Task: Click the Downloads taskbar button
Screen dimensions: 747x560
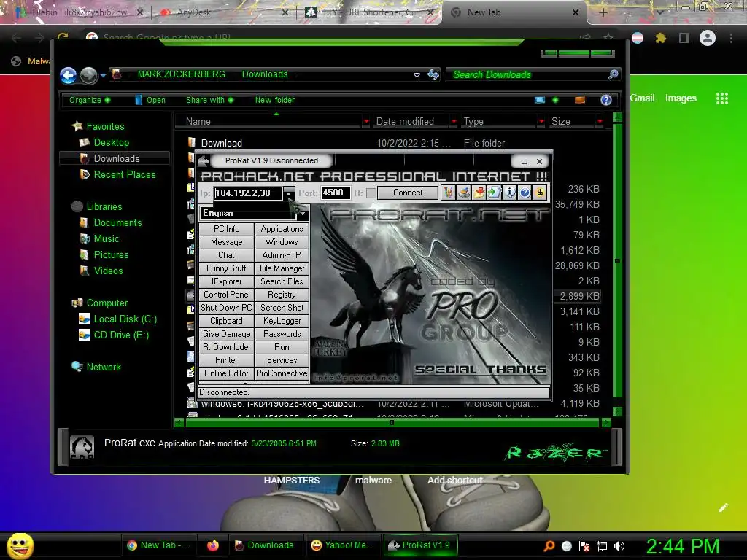Action: point(264,545)
